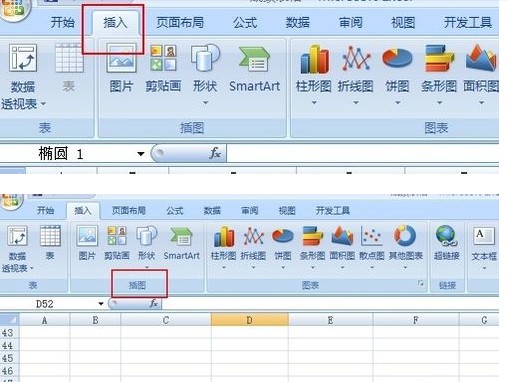The height and width of the screenshot is (382, 508).
Task: Select the 插入 tab in upper ribbon
Action: tap(115, 22)
